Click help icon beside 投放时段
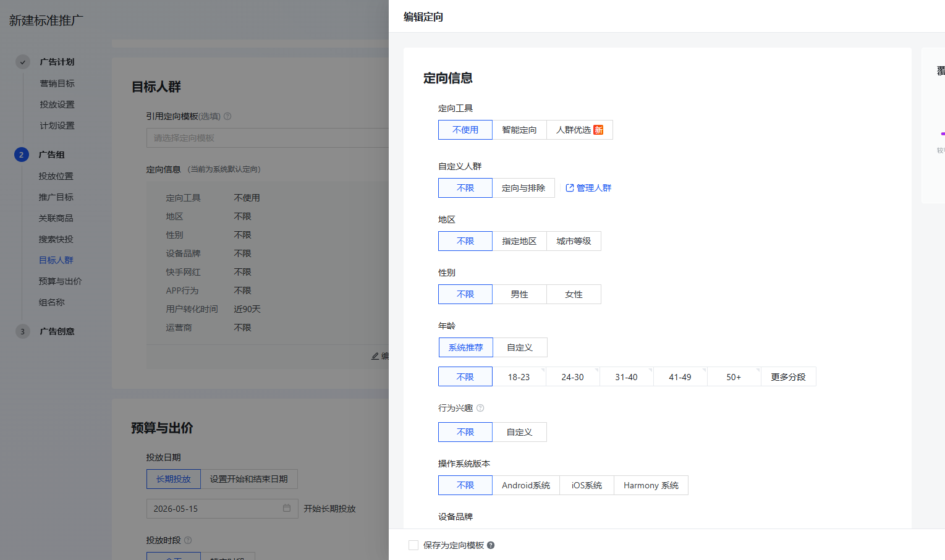This screenshot has height=560, width=945. point(188,540)
